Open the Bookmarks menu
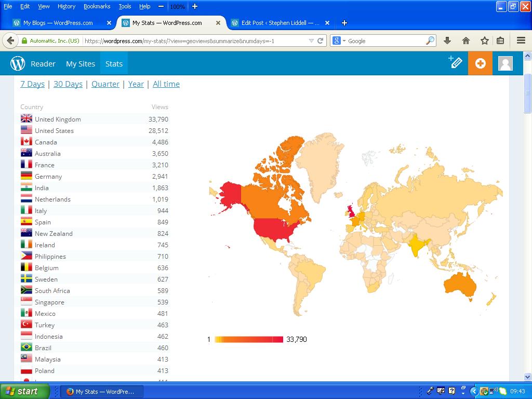Image resolution: width=532 pixels, height=399 pixels. point(97,6)
